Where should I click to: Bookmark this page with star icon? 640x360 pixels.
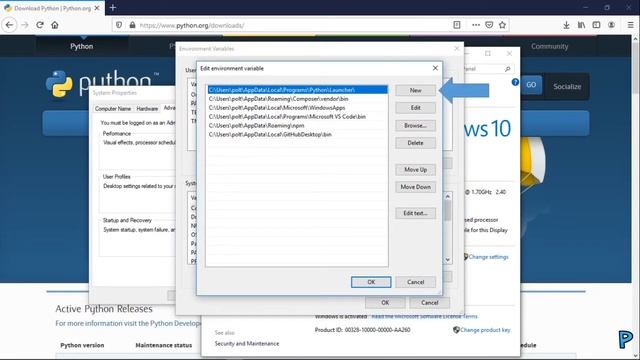(x=502, y=25)
